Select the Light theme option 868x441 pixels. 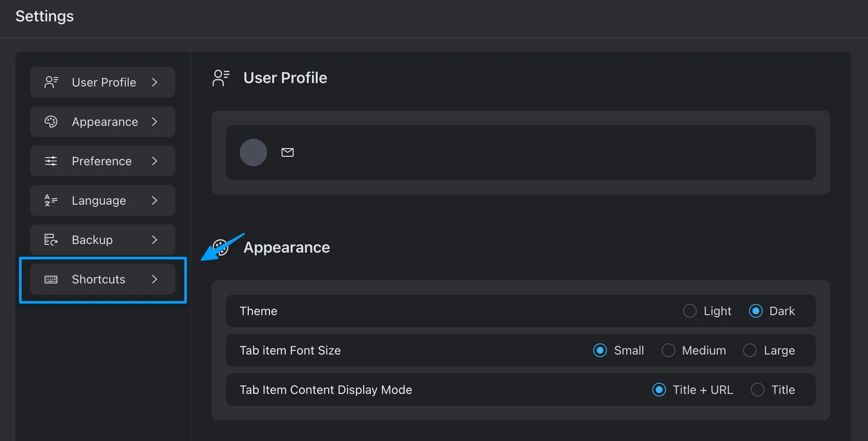(x=689, y=311)
